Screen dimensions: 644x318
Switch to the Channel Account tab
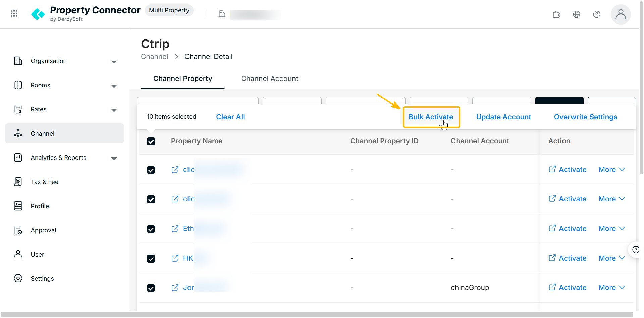(x=269, y=79)
